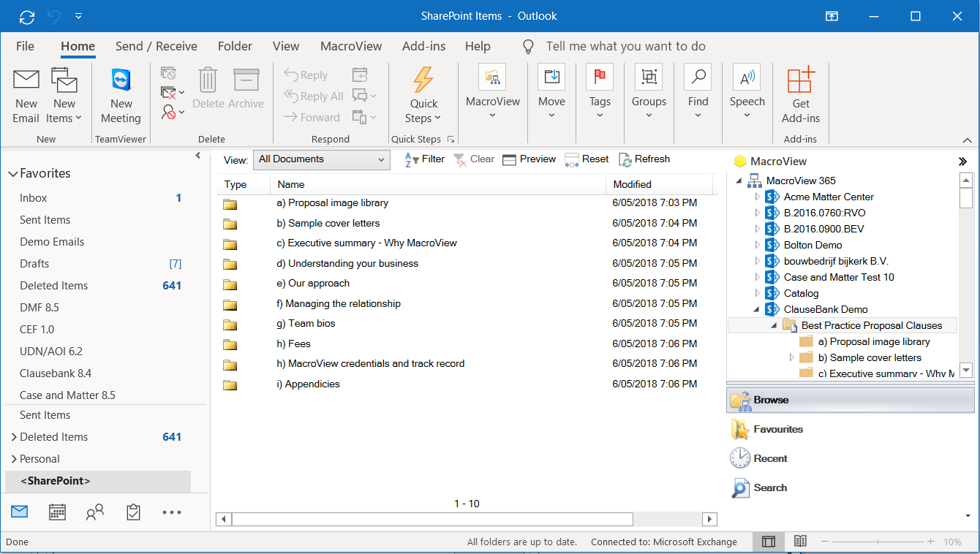This screenshot has height=554, width=980.
Task: Open the Tags flag icon
Action: [x=600, y=77]
